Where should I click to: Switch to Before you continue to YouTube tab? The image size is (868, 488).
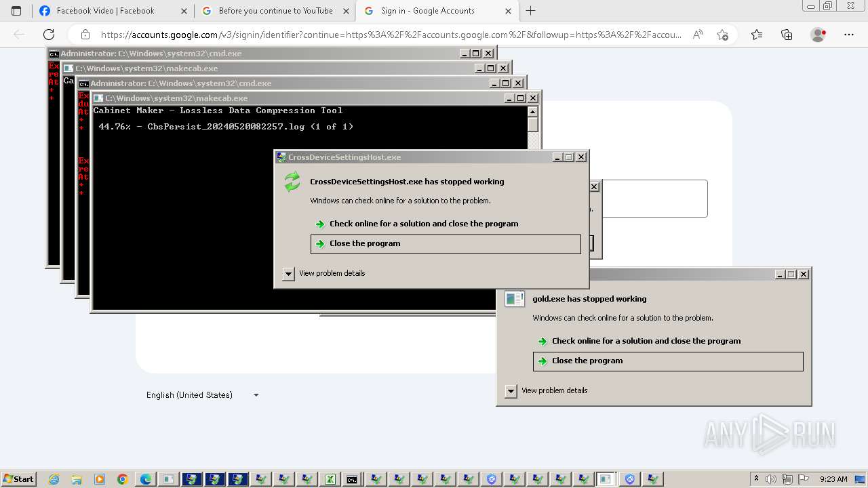click(275, 11)
